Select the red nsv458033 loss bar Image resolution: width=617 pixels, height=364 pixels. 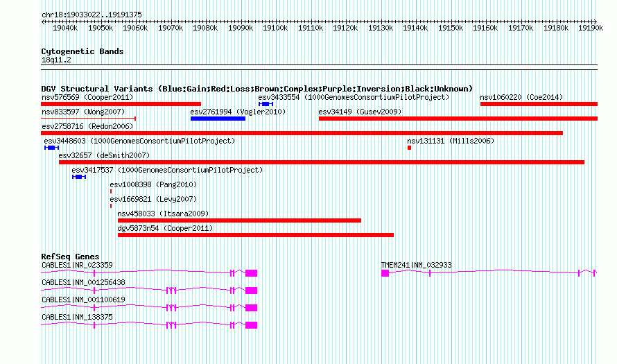[239, 220]
